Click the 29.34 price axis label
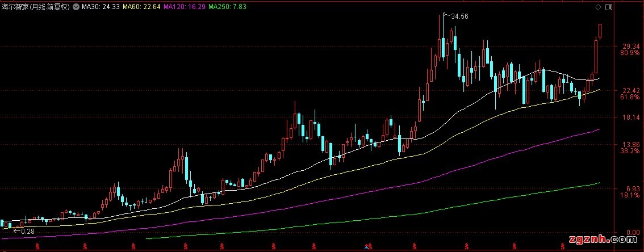Viewport: 644px width, 252px height. point(632,46)
